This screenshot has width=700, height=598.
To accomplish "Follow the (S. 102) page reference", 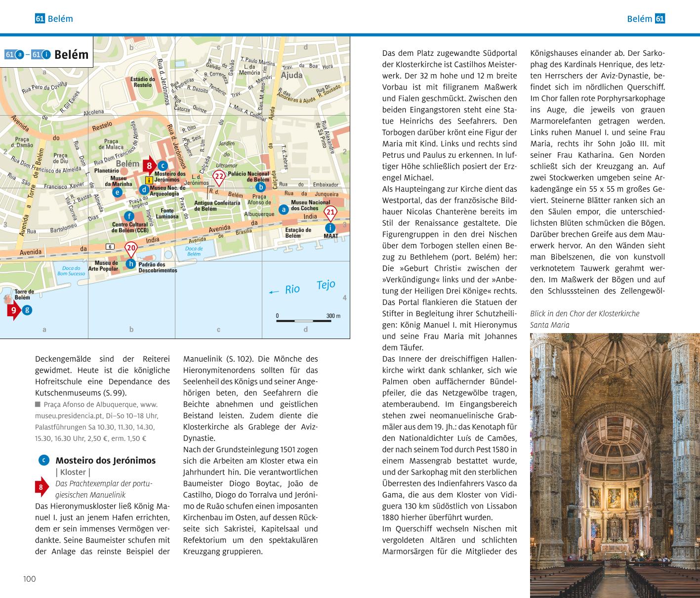I will pyautogui.click(x=240, y=359).
